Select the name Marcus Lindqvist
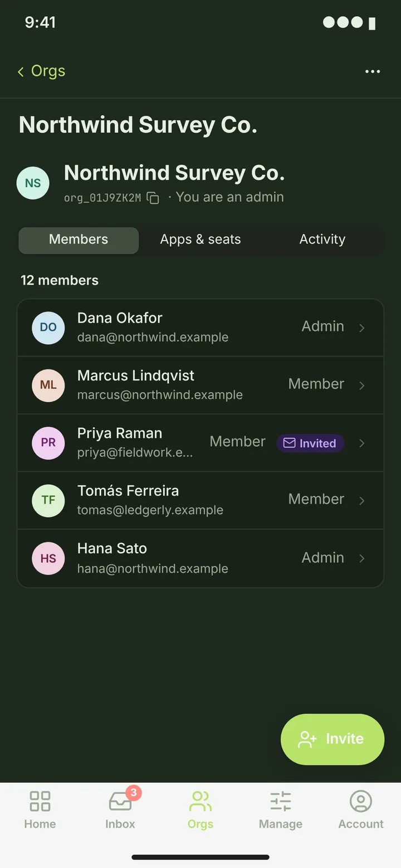The image size is (401, 868). [136, 376]
